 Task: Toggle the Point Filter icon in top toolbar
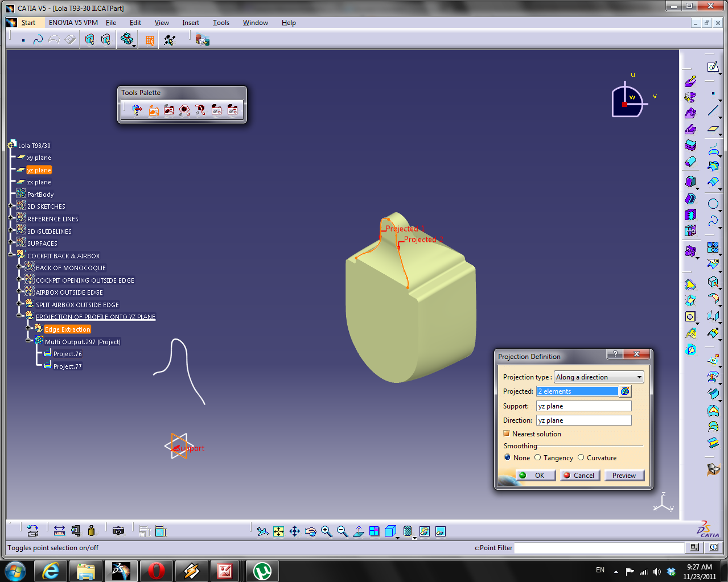click(x=23, y=40)
